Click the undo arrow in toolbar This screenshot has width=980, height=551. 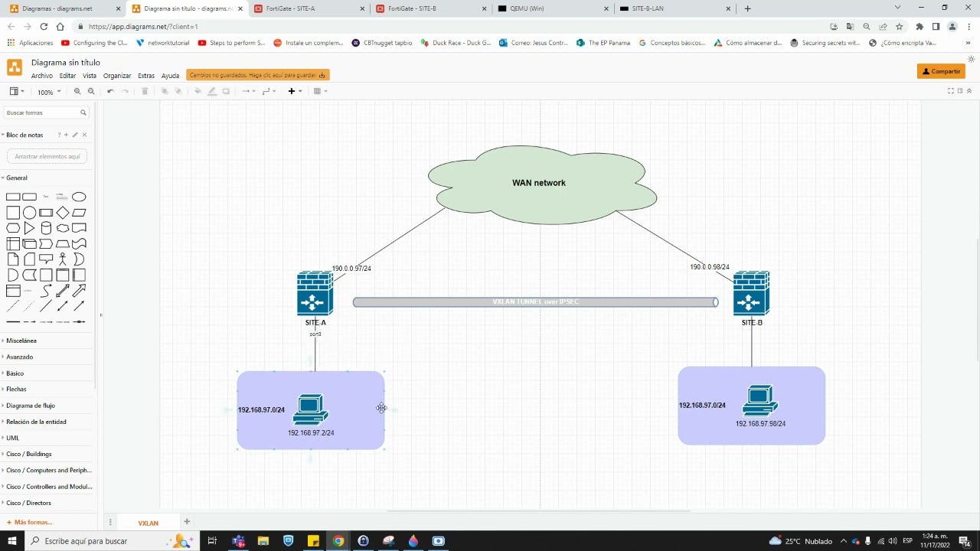pyautogui.click(x=110, y=91)
